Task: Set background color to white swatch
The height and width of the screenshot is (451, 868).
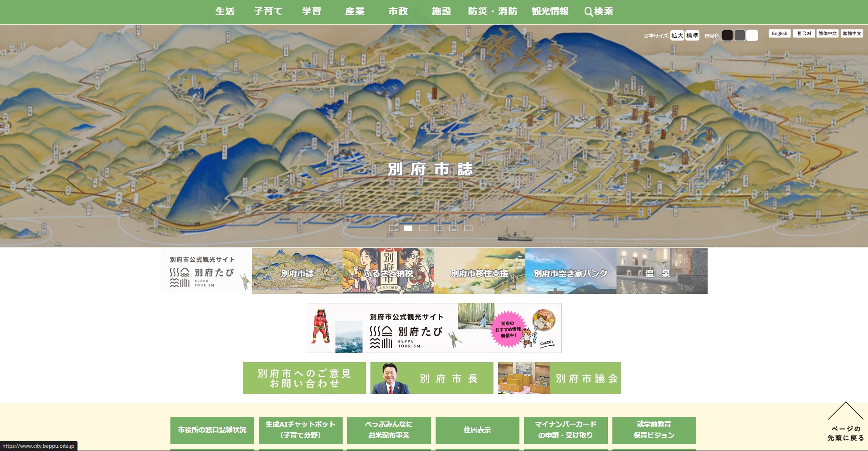Action: pyautogui.click(x=752, y=36)
